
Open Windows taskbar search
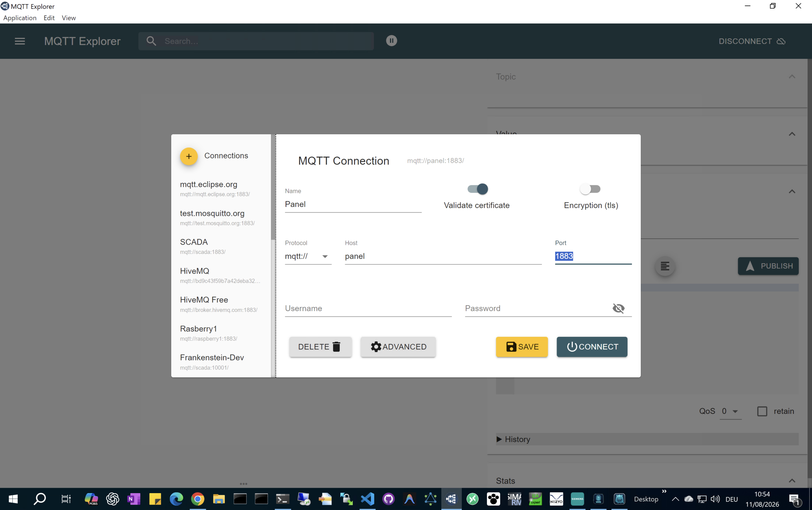pyautogui.click(x=39, y=499)
